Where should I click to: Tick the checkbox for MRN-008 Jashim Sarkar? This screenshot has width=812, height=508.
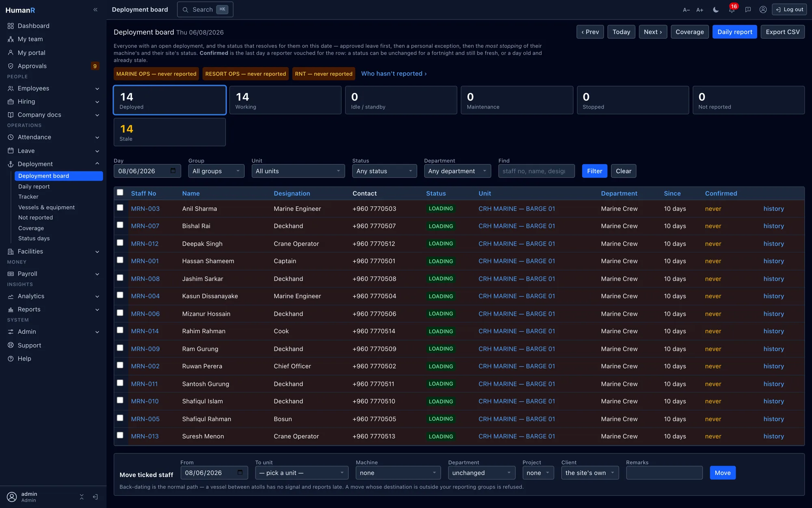[120, 278]
